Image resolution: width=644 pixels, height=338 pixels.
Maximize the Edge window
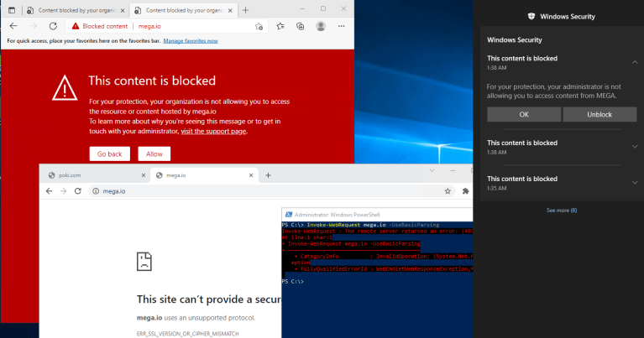click(x=323, y=8)
